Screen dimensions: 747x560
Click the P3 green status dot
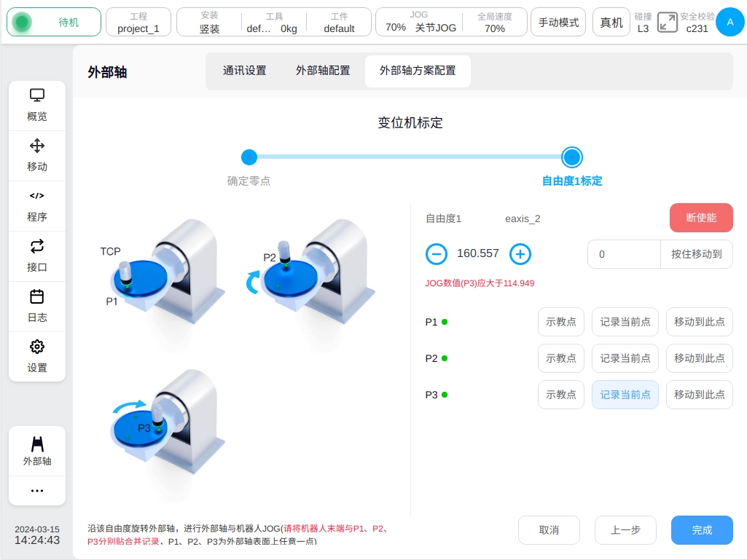coord(445,395)
